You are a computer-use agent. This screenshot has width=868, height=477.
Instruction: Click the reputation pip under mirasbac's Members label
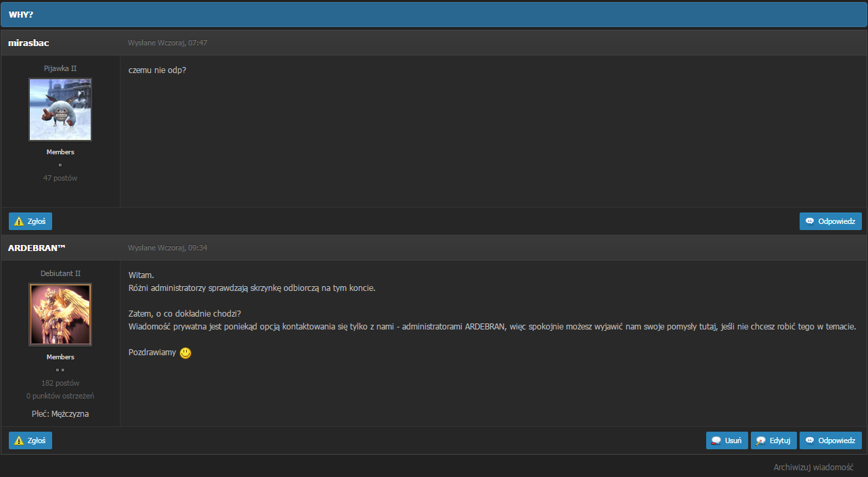(x=60, y=165)
